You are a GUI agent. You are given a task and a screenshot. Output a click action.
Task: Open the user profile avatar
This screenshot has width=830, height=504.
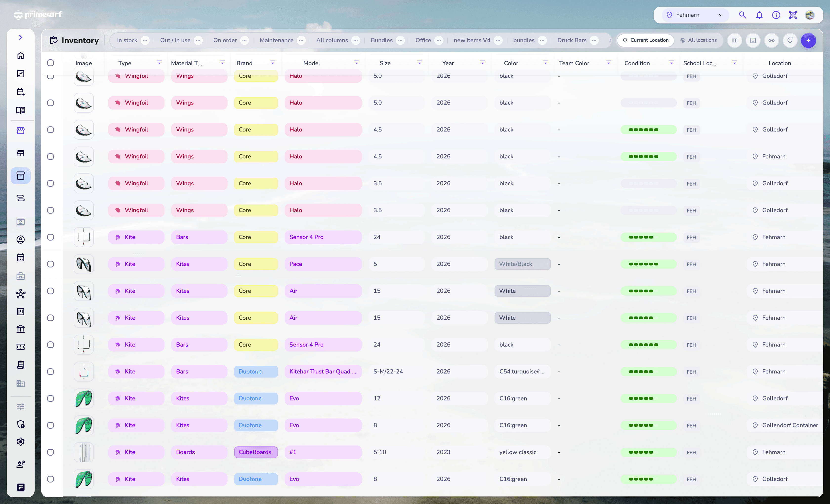810,15
